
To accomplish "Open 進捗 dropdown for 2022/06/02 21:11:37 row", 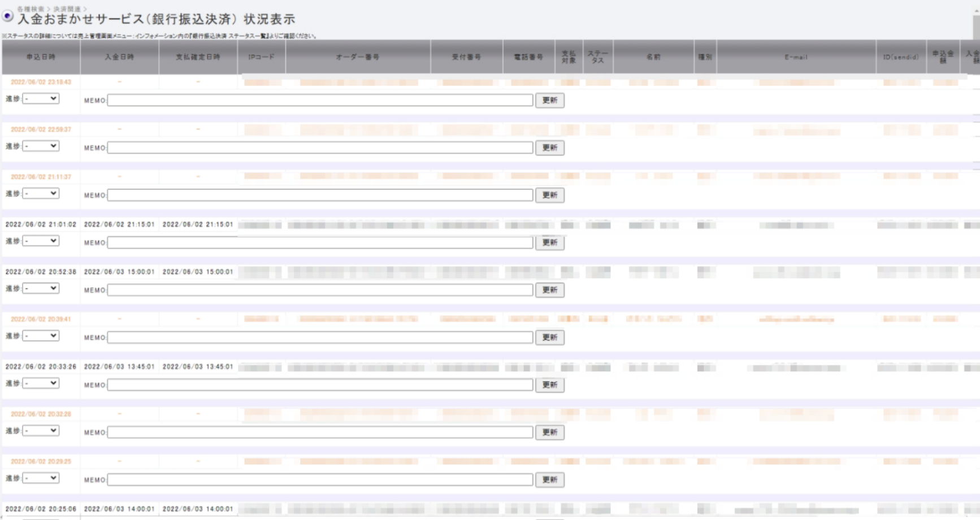I will click(41, 193).
